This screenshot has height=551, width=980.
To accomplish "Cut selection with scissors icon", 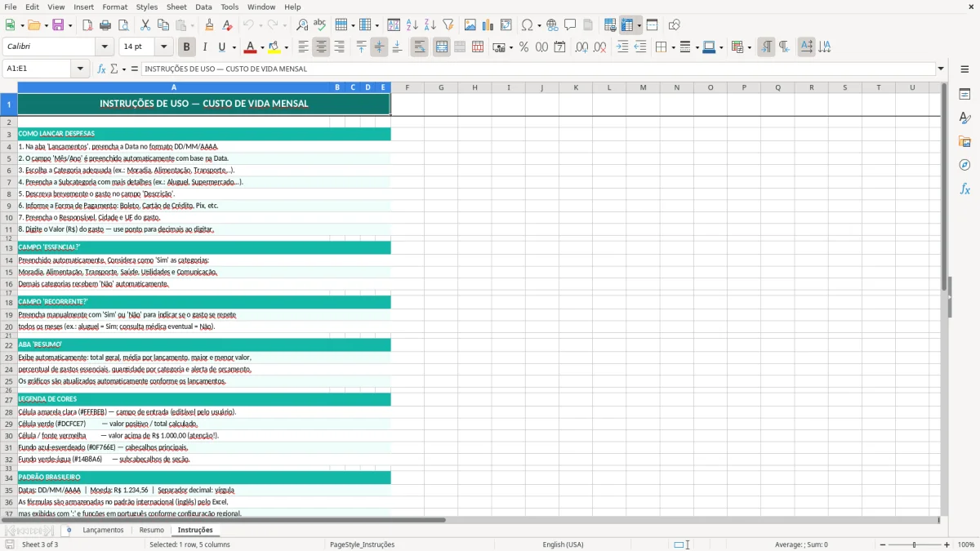I will (145, 25).
